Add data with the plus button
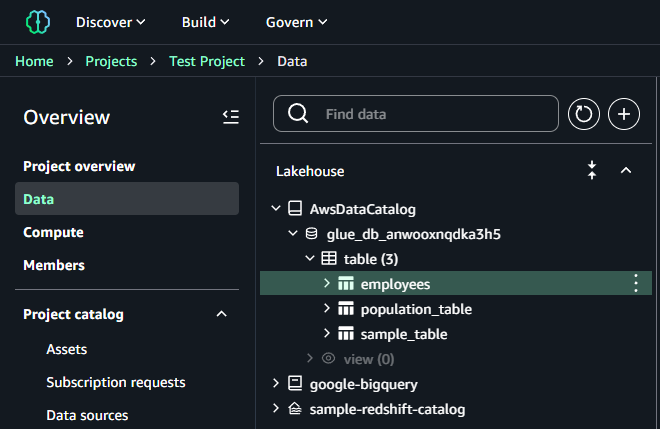The image size is (660, 429). (624, 114)
